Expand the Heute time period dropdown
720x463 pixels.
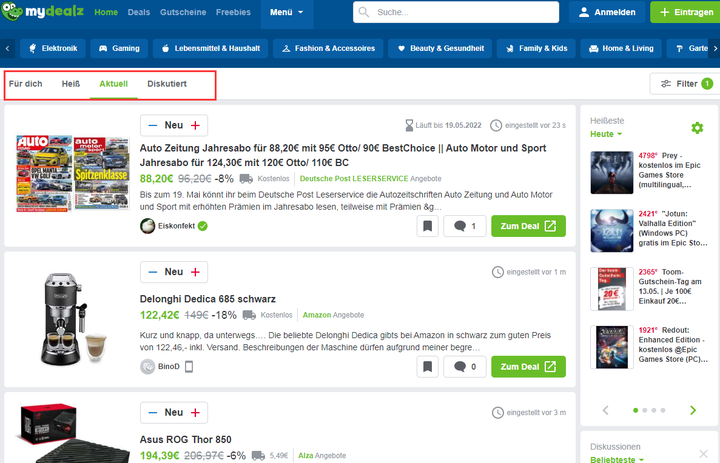tap(606, 134)
